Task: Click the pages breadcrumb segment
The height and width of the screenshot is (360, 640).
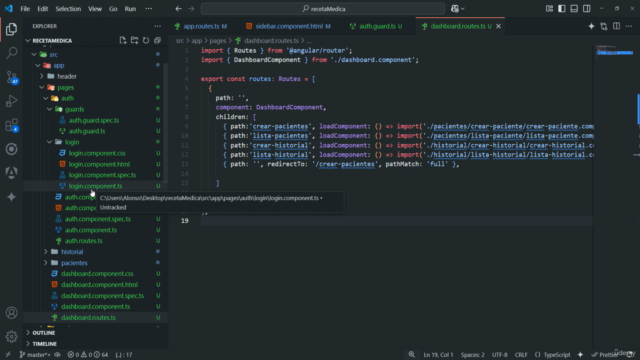Action: (218, 40)
